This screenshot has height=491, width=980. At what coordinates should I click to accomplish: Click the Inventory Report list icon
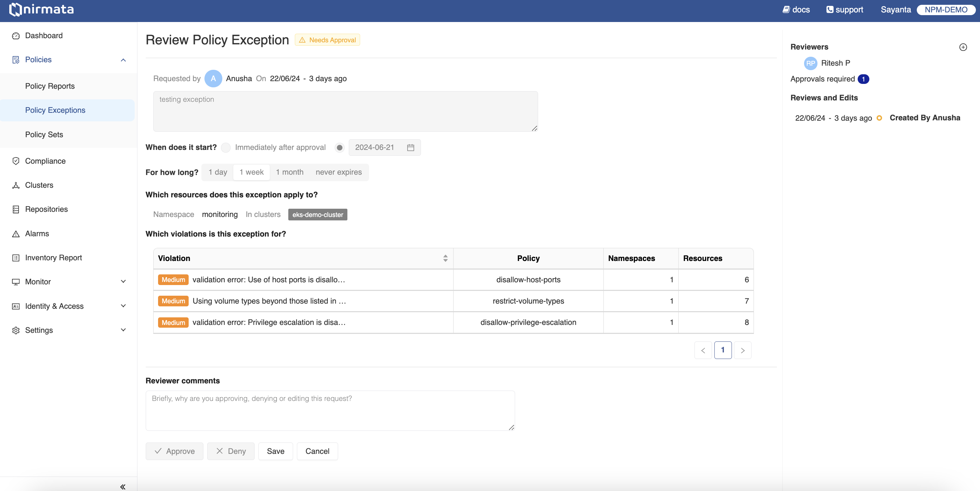coord(15,258)
